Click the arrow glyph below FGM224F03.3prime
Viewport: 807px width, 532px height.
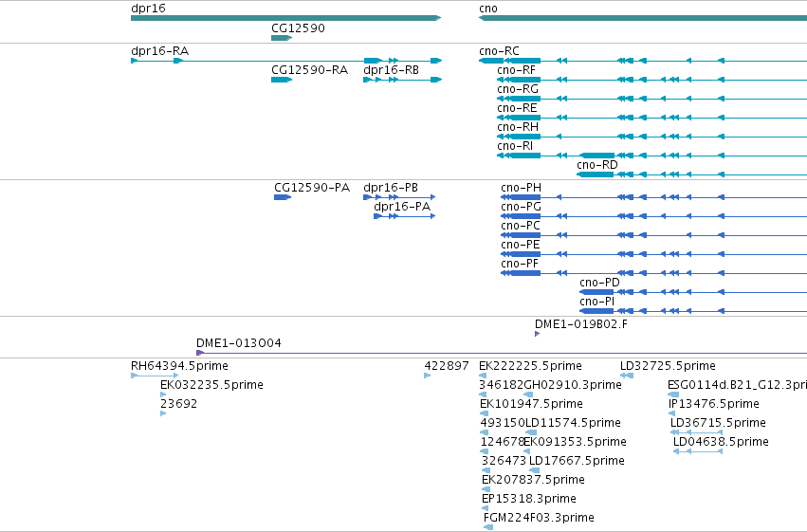pyautogui.click(x=488, y=527)
